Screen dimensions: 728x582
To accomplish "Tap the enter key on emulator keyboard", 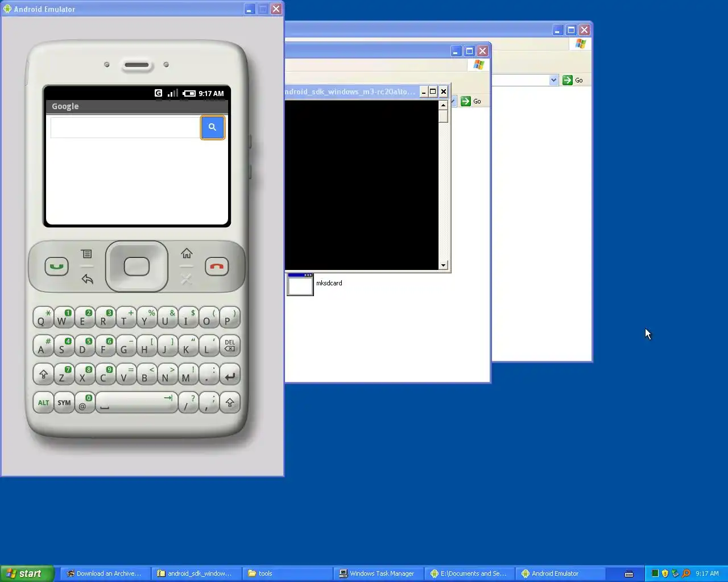I will click(230, 375).
